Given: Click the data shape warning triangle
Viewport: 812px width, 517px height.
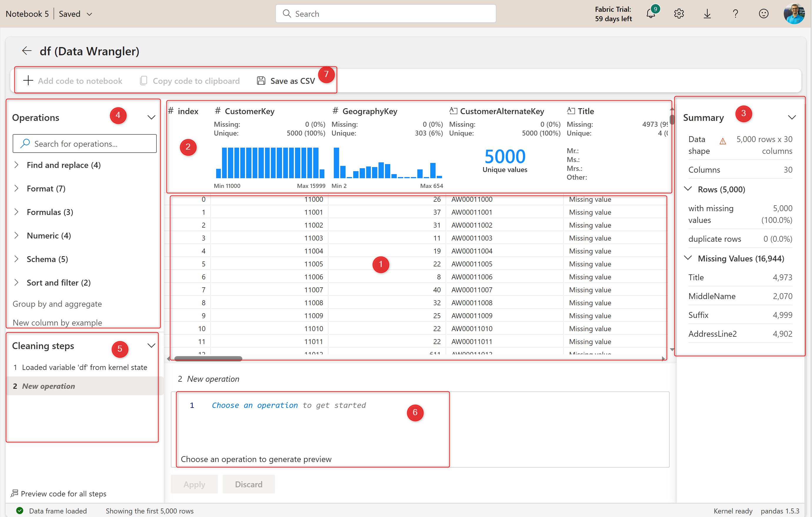Looking at the screenshot, I should 723,141.
